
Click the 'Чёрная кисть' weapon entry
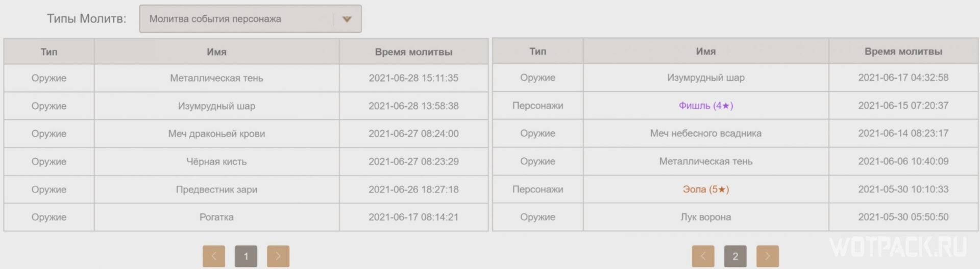point(216,161)
